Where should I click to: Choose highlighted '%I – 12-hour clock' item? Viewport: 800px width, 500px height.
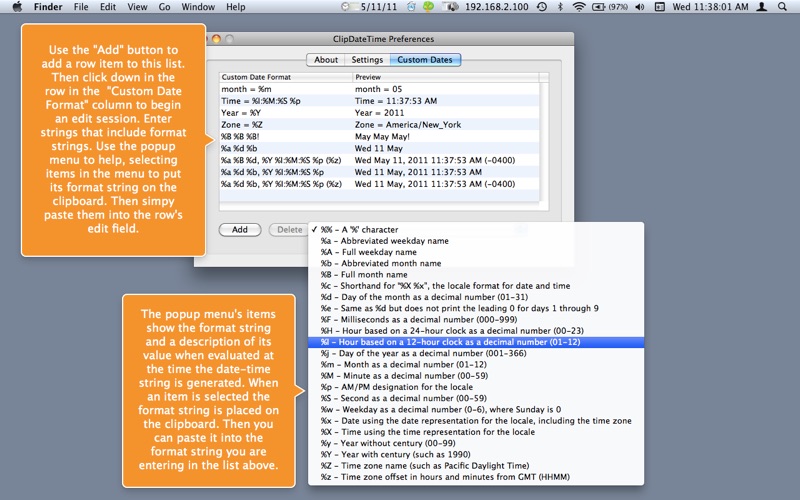(x=476, y=342)
